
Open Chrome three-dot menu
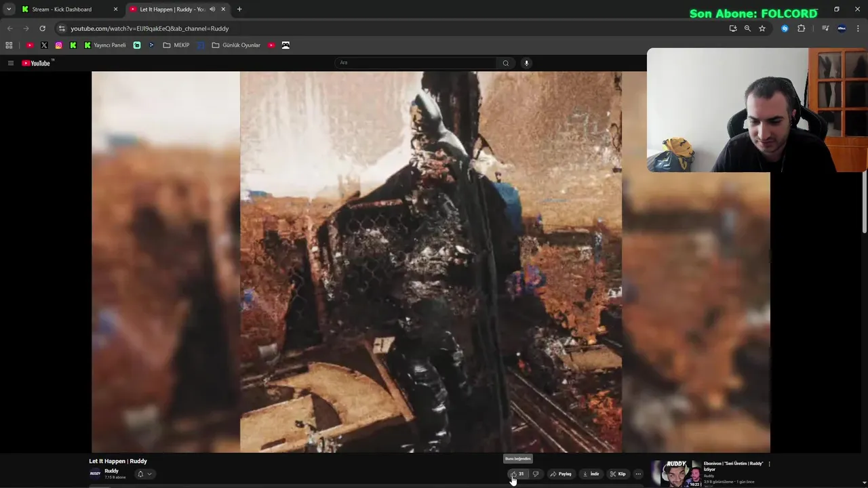coord(858,28)
